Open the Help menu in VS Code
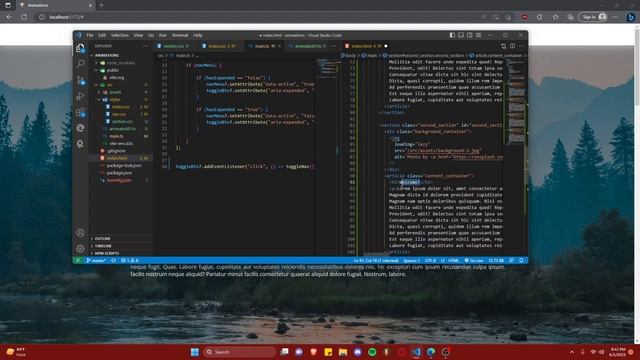The image size is (640, 360). pyautogui.click(x=198, y=36)
